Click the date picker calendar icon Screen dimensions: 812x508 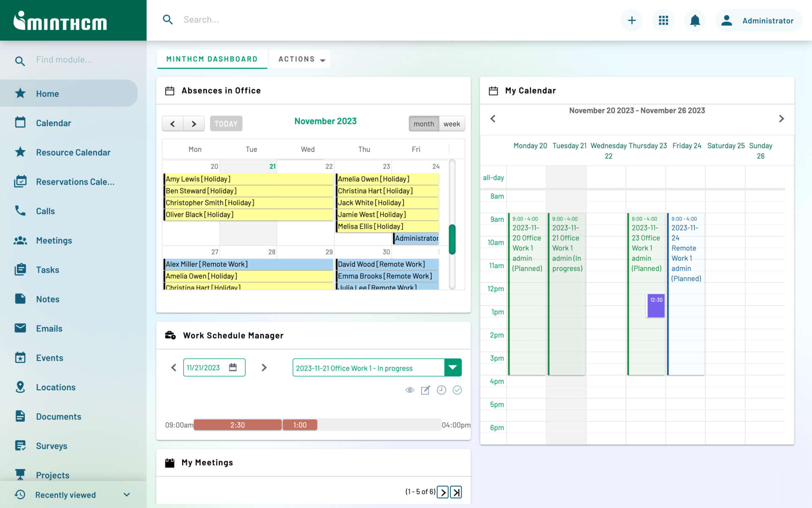point(233,367)
